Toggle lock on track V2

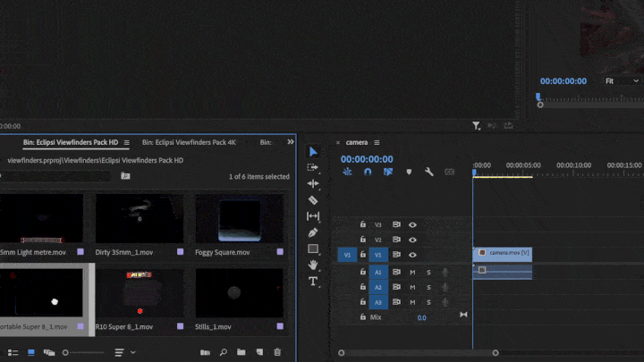pos(362,240)
